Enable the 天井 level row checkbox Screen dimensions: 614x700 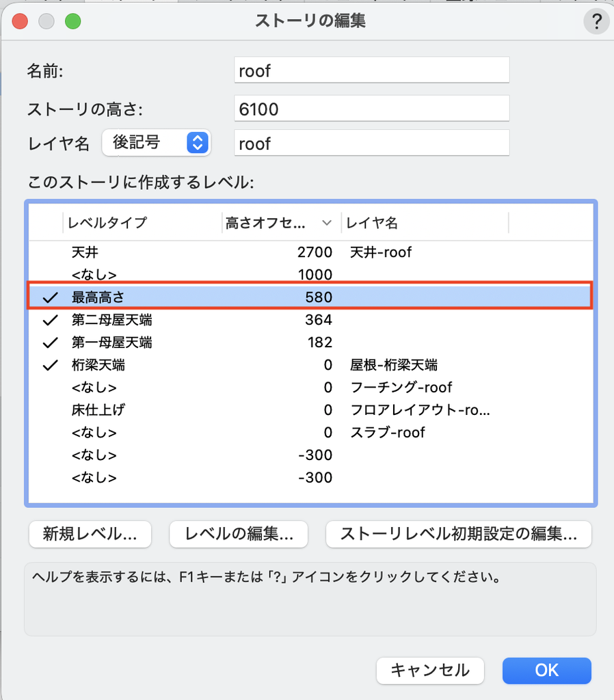[51, 252]
